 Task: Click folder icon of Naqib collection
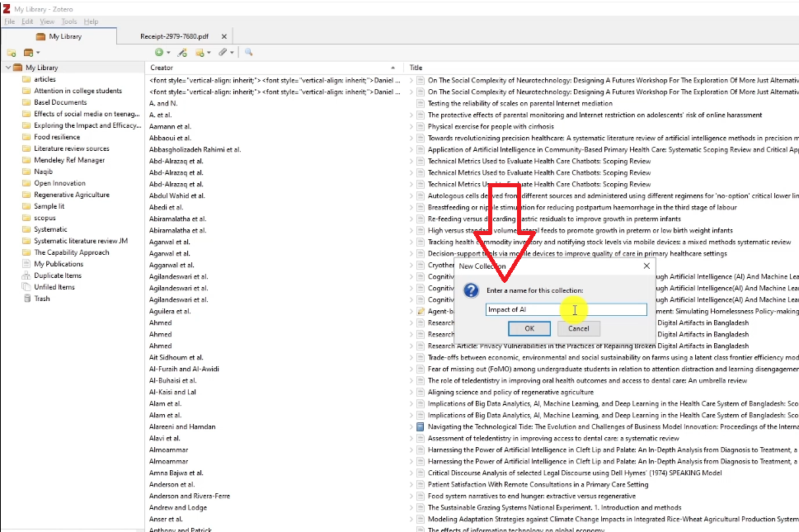click(x=26, y=172)
